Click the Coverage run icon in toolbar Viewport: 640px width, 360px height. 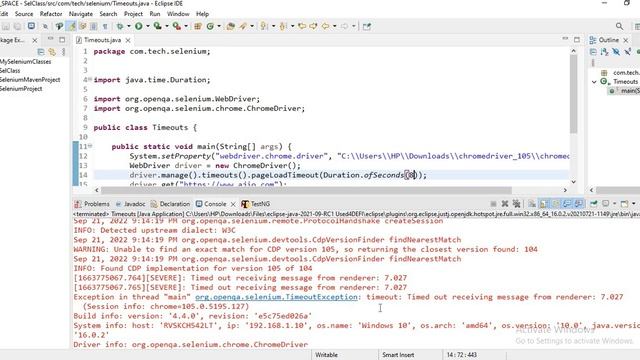coord(158,26)
